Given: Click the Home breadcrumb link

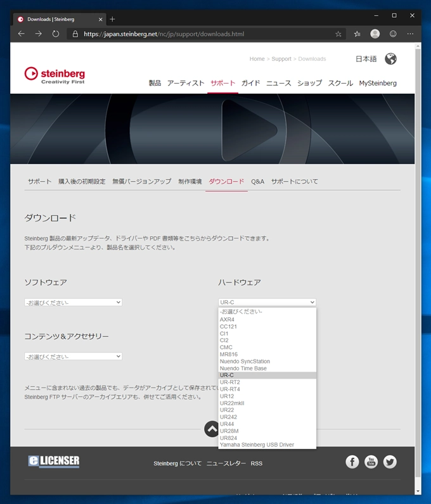Looking at the screenshot, I should coord(257,59).
